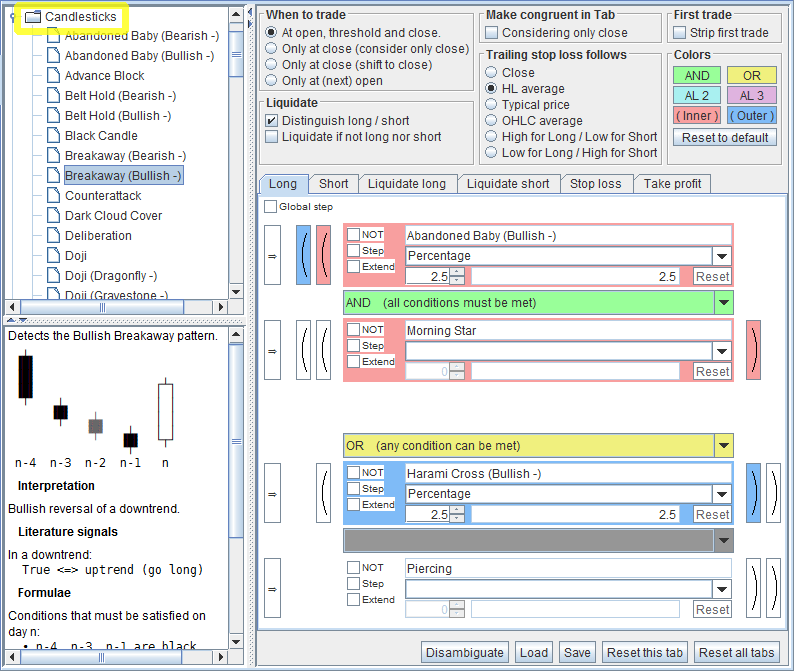This screenshot has height=671, width=794.
Task: Select 'Only at (next) open' trade option
Action: tap(271, 81)
